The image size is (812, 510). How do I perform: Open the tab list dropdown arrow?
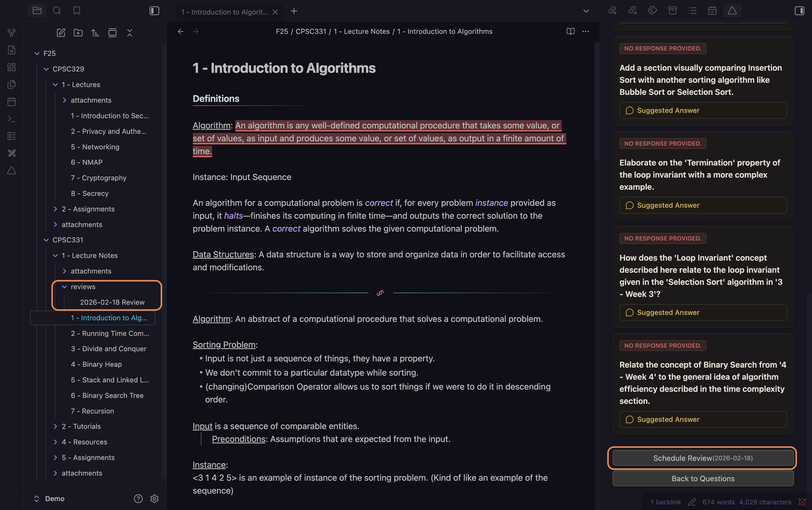pyautogui.click(x=586, y=11)
